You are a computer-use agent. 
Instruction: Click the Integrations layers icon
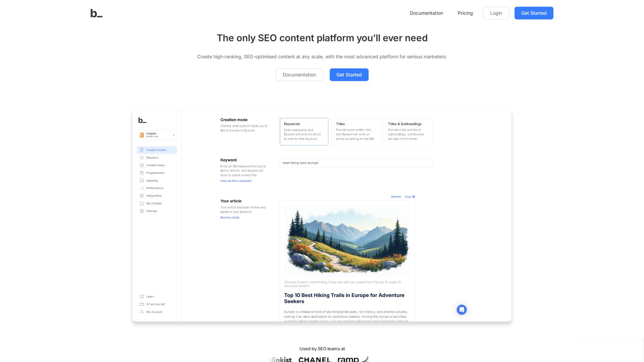click(x=142, y=196)
